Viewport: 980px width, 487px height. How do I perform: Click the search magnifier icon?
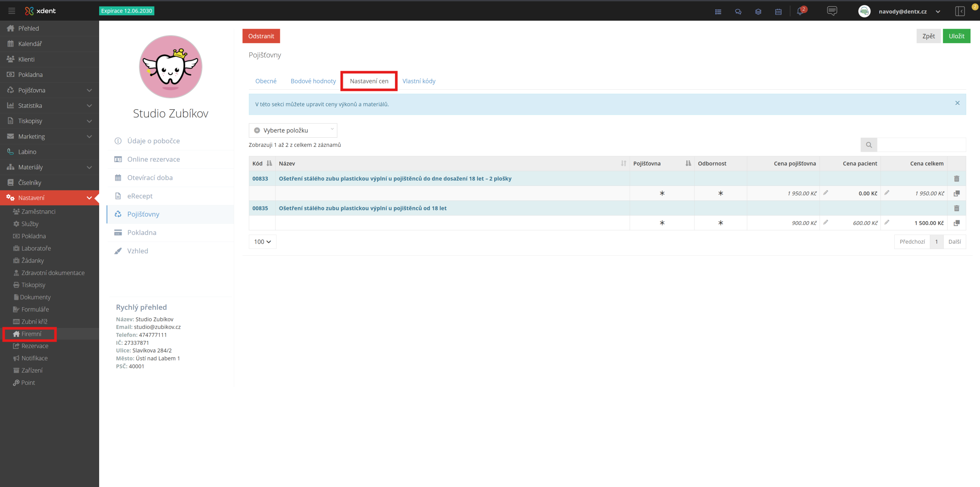869,145
